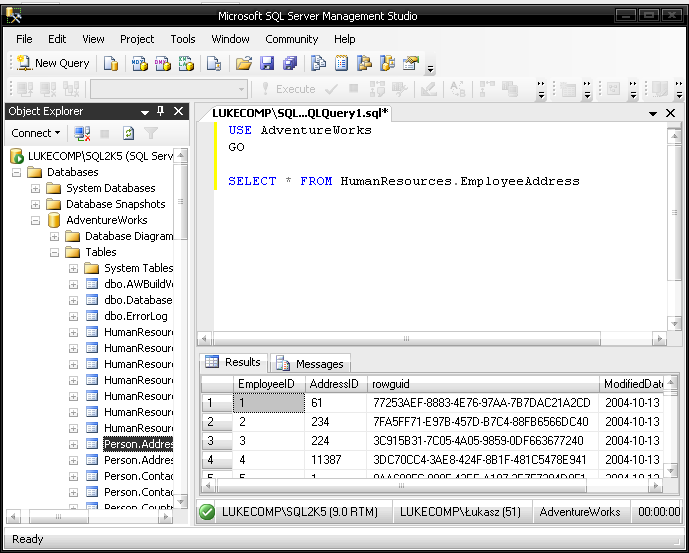Open the standard toolbar options arrow

[x=431, y=69]
